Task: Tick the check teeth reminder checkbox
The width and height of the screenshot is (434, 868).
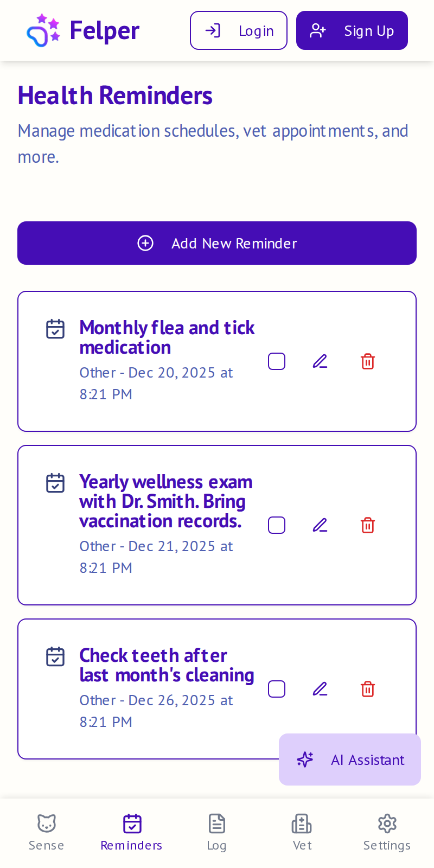Action: coord(277,689)
